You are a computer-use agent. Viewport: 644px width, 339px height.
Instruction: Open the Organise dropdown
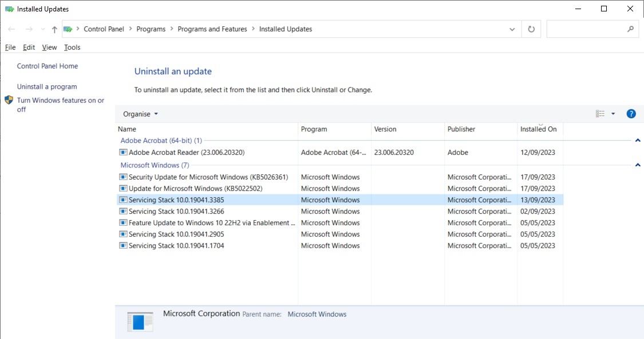140,114
